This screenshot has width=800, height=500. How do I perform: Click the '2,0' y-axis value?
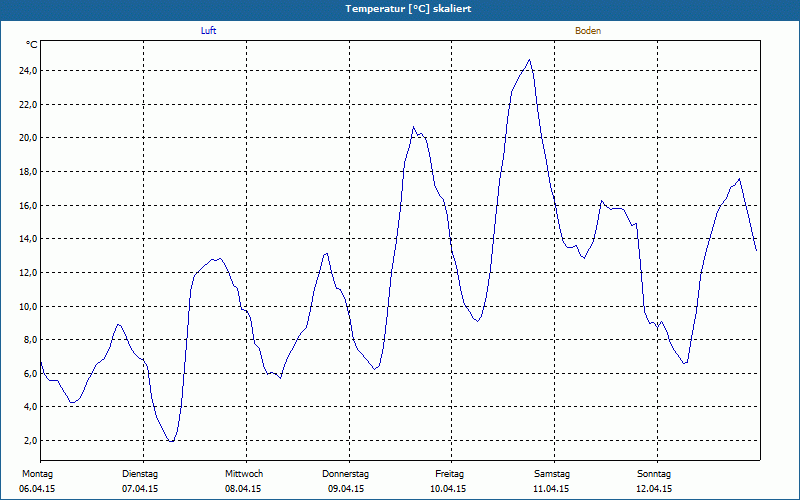[31, 440]
